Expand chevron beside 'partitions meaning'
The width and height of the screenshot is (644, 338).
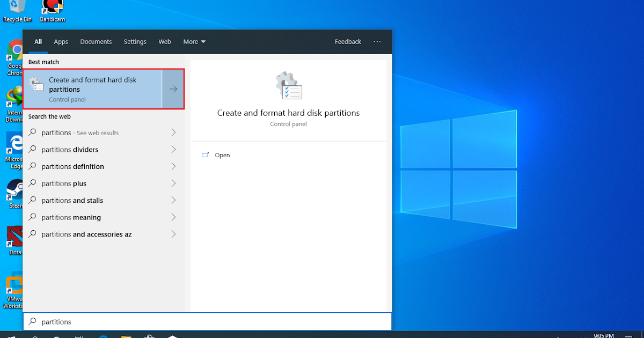(173, 217)
